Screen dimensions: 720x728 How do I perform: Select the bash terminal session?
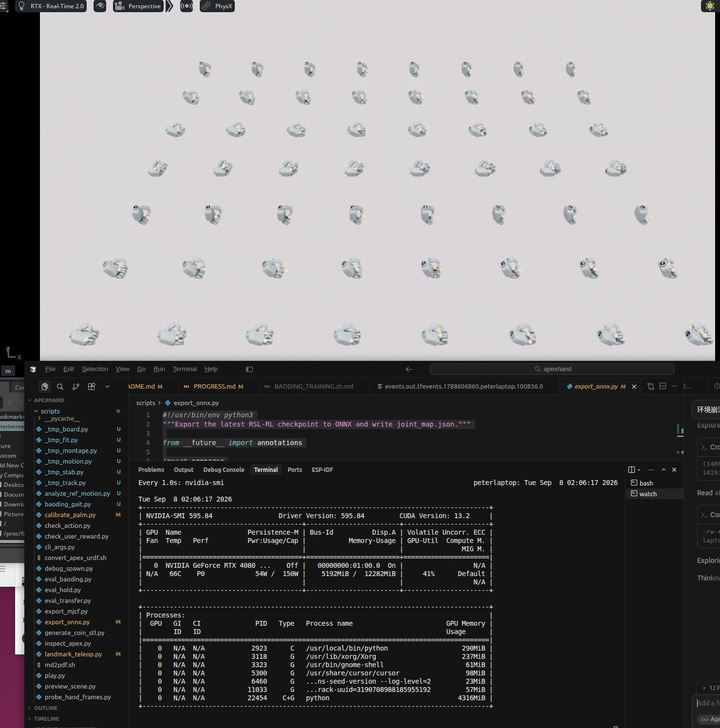tap(646, 483)
